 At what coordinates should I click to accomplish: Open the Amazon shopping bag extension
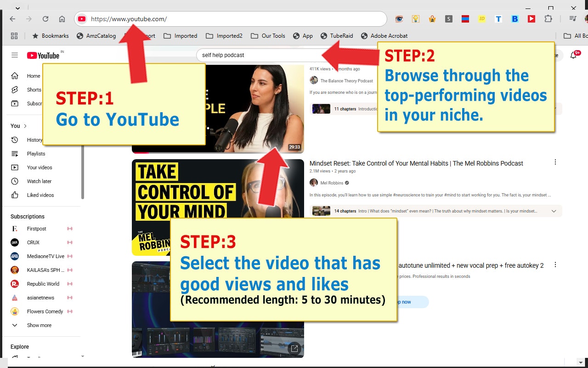coord(432,19)
